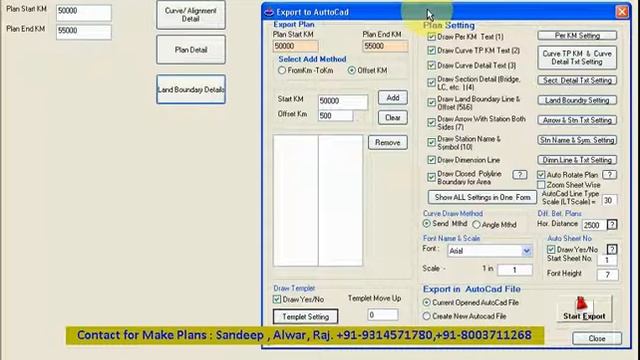Click the Start Sheet No. field
This screenshot has width=640, height=360.
click(x=607, y=260)
